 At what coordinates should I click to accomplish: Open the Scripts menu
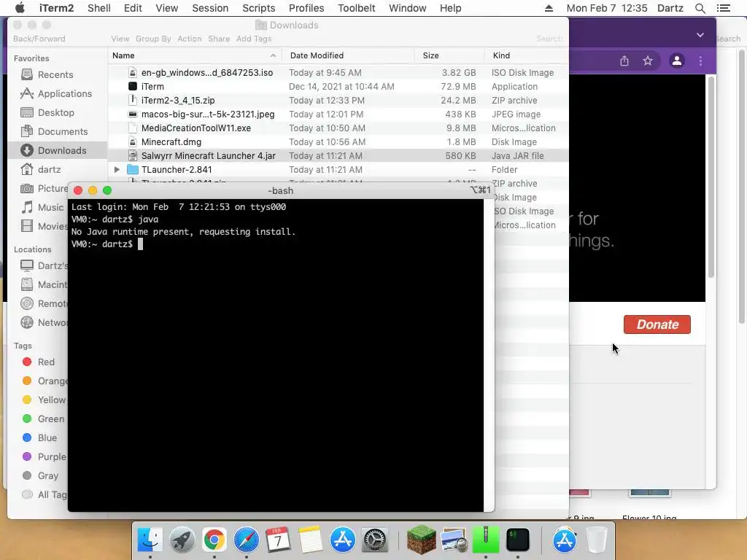click(259, 8)
